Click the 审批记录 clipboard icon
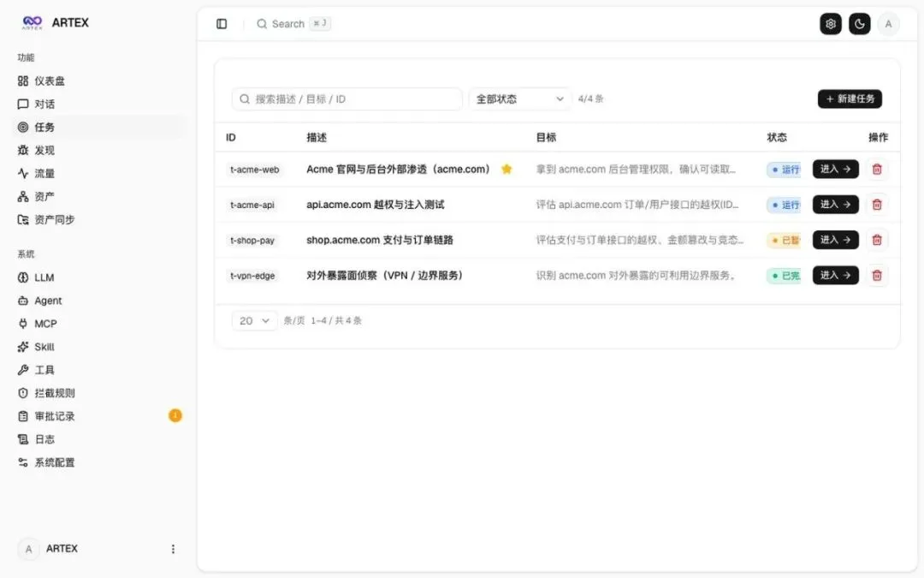Viewport: 924px width, 578px height. [23, 416]
